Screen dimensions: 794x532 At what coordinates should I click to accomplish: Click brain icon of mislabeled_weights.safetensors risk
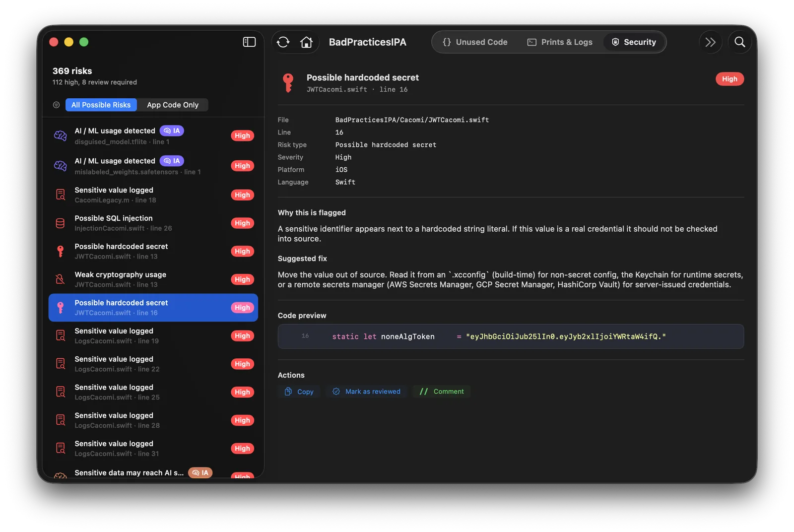point(60,166)
